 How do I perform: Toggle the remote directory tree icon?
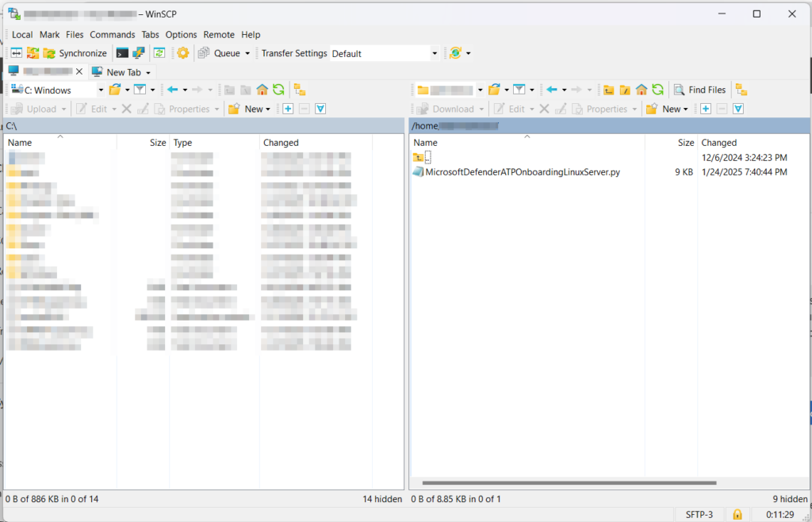[x=741, y=90]
